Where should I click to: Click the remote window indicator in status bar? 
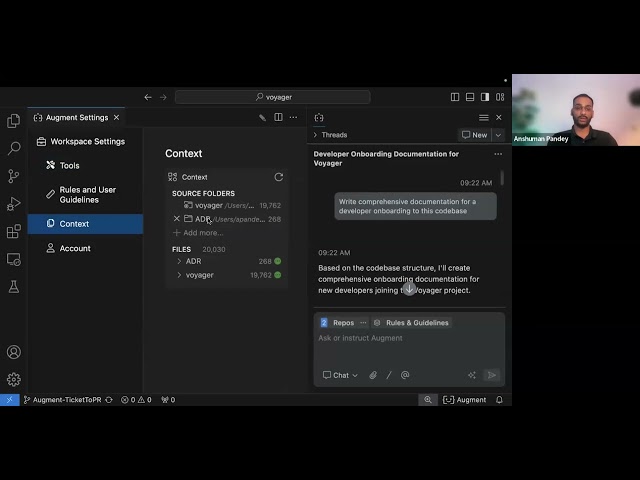click(x=9, y=400)
